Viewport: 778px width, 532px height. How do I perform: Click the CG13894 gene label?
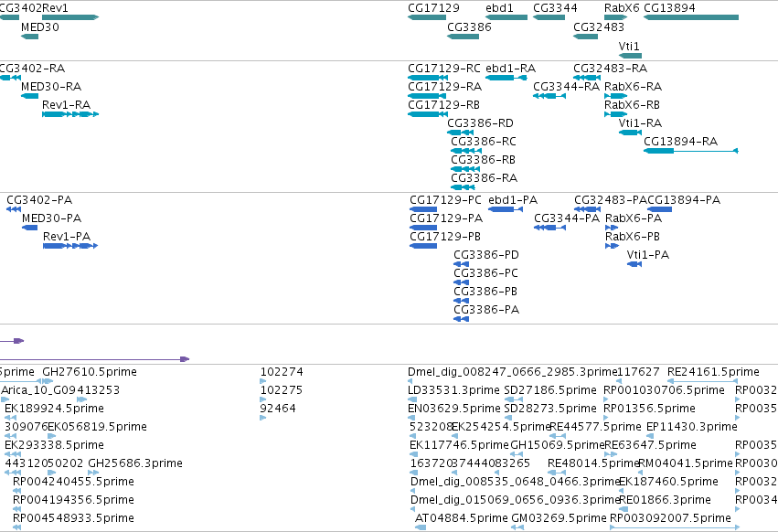[x=669, y=8]
